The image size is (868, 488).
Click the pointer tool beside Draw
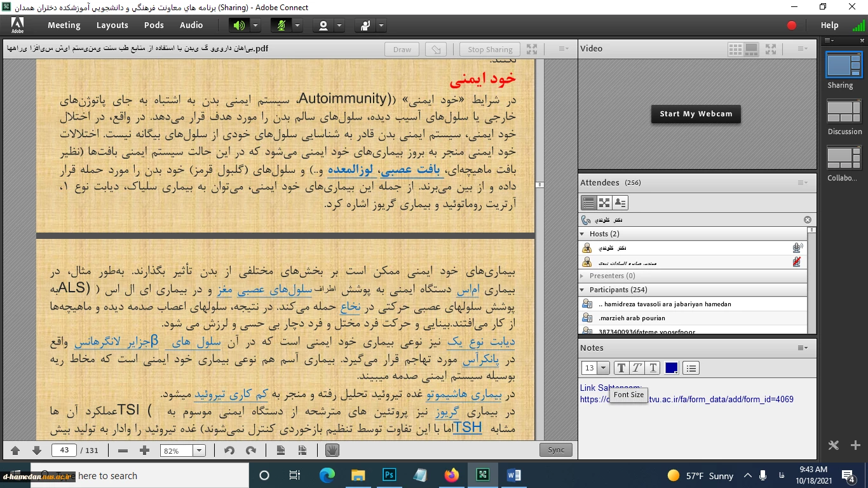click(436, 50)
